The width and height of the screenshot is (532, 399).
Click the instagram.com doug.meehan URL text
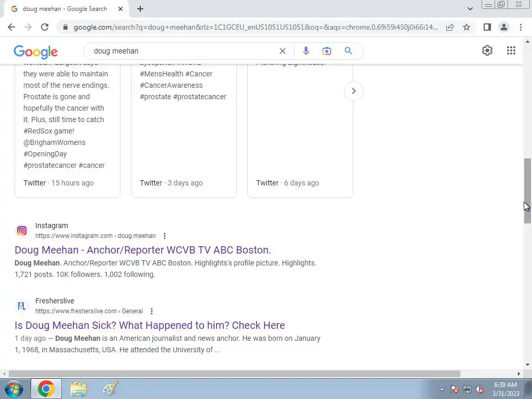pos(96,236)
